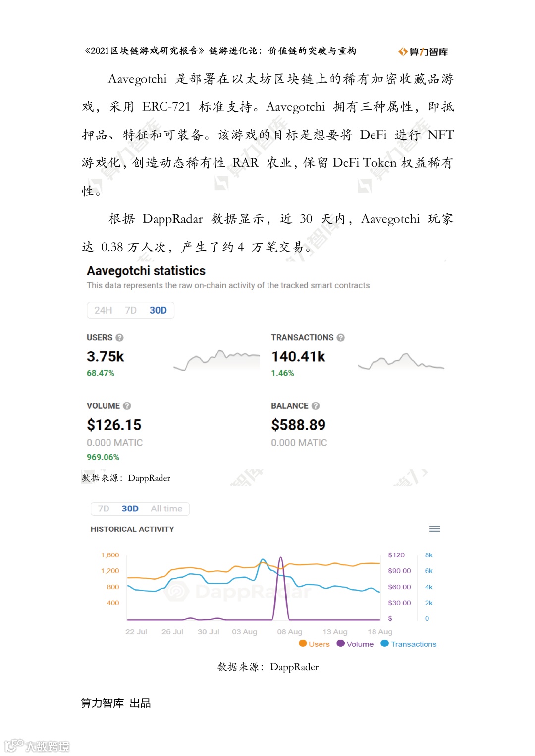Click the 3.75k users value
The height and width of the screenshot is (756, 535).
[x=106, y=357]
